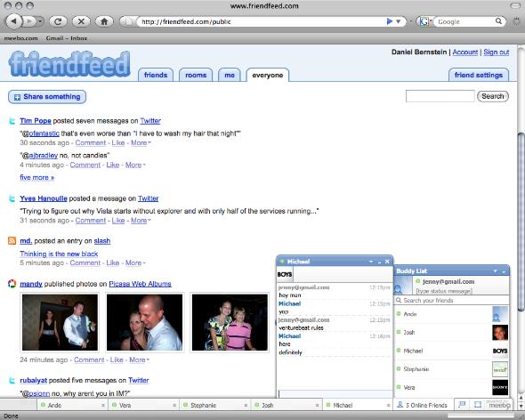The image size is (525, 420).
Task: Go back with the browser back arrow
Action: (14, 21)
